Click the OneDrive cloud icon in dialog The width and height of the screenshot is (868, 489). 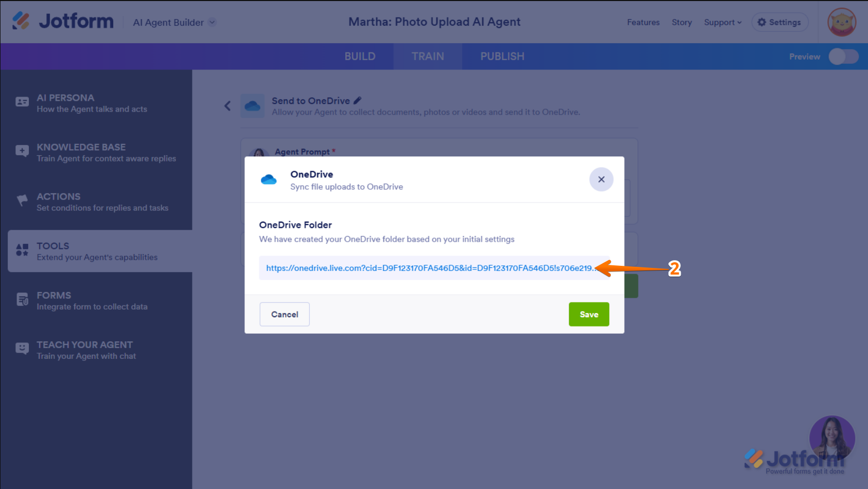[269, 179]
